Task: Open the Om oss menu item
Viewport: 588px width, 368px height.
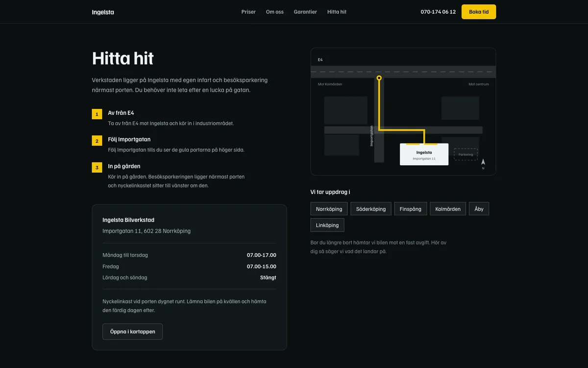Action: [275, 12]
